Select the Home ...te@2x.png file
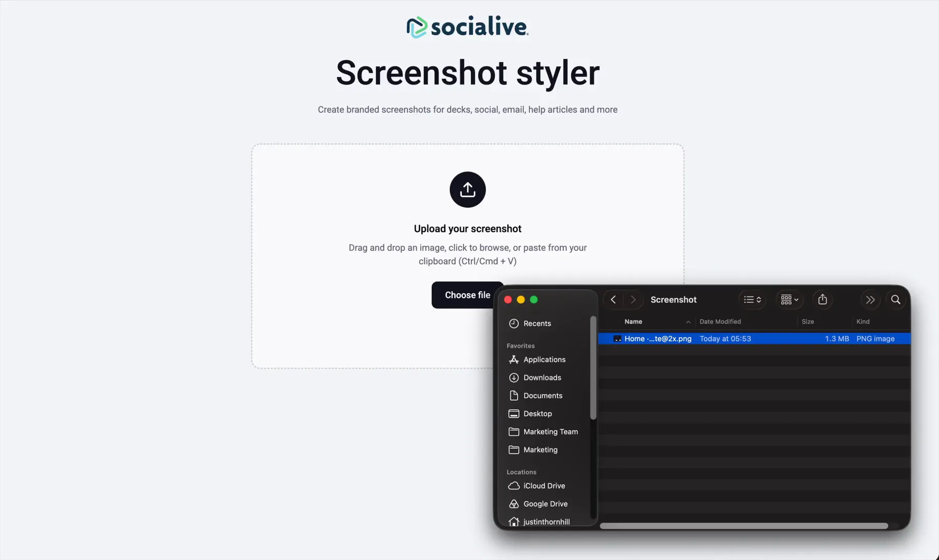This screenshot has height=560, width=939. pyautogui.click(x=754, y=339)
